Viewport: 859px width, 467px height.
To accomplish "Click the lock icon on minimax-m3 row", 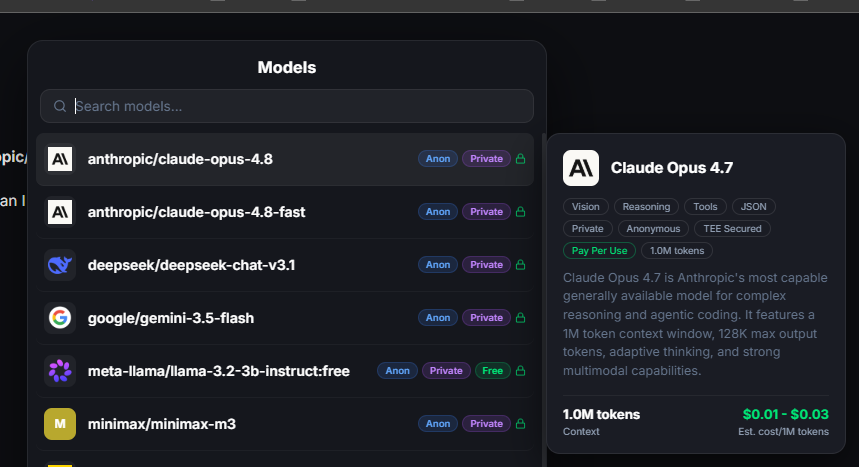I will pyautogui.click(x=520, y=424).
